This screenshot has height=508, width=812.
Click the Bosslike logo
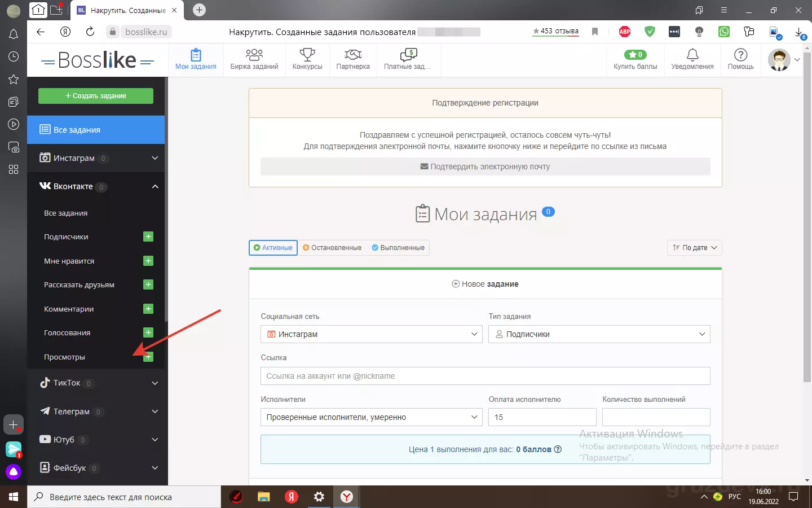(x=98, y=60)
